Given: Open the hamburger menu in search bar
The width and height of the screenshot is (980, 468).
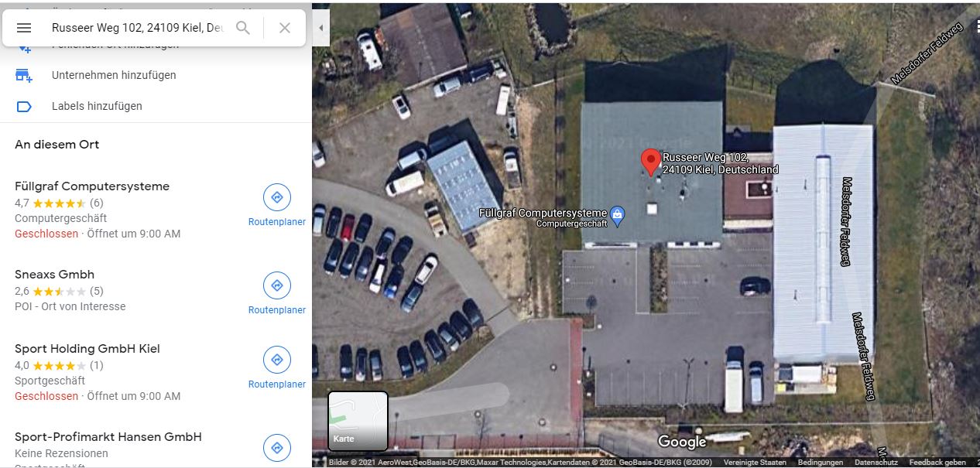Looking at the screenshot, I should 24,28.
